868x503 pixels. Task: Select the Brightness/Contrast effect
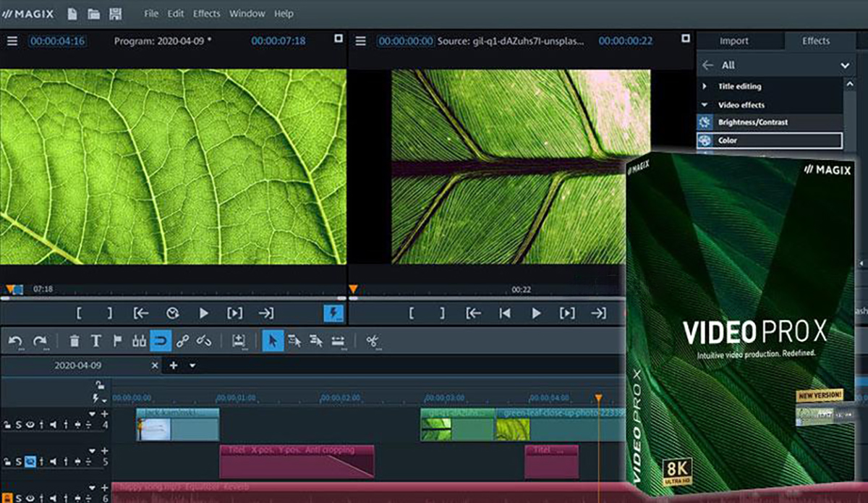click(752, 122)
